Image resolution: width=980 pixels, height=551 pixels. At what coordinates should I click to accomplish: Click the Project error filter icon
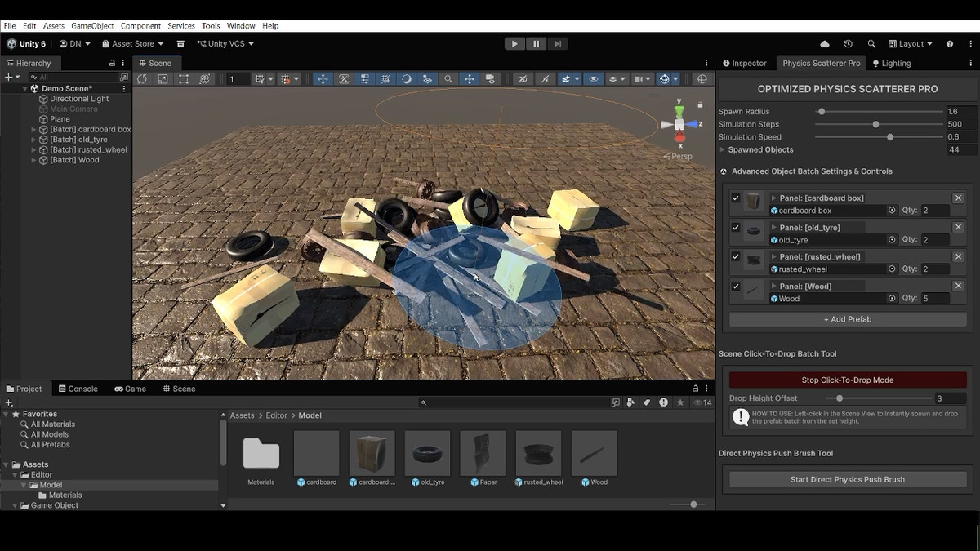point(663,402)
